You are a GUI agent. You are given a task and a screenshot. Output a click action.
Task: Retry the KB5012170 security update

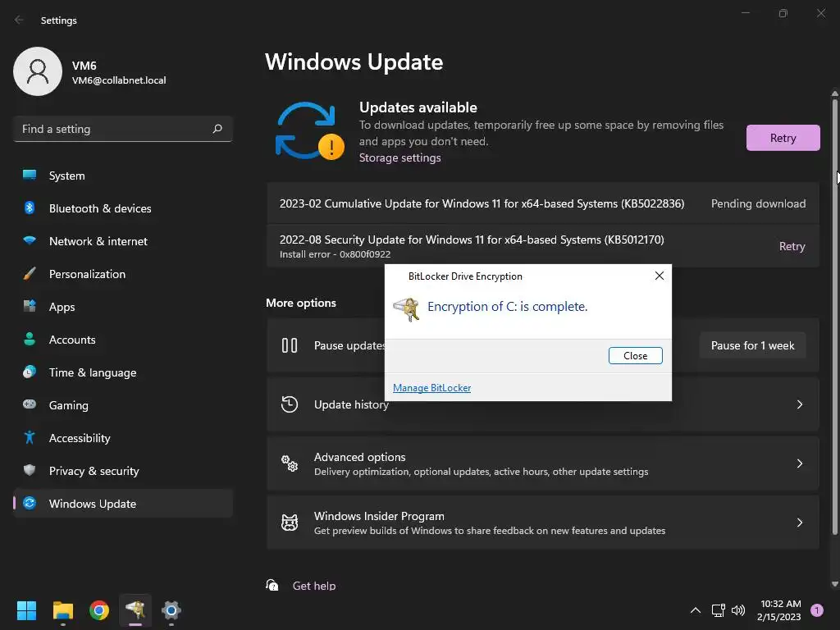coord(792,246)
